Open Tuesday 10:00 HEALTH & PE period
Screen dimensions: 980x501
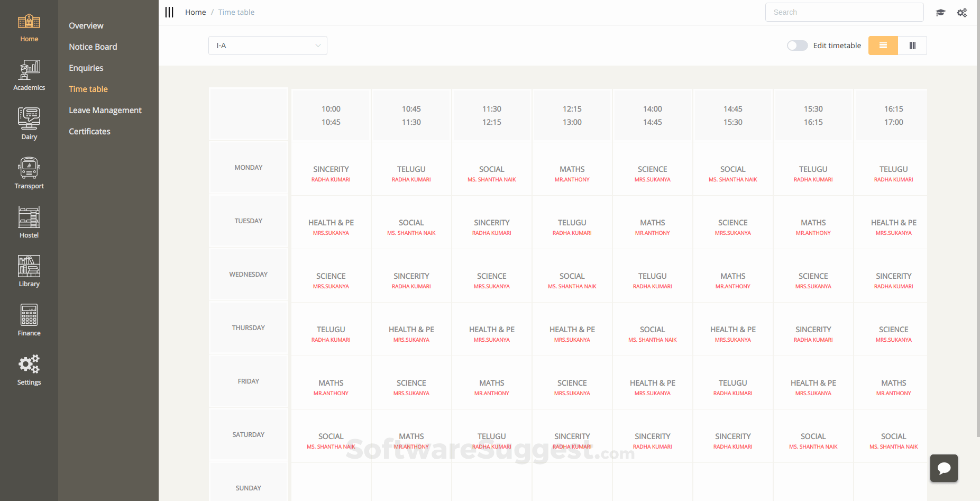(x=331, y=223)
